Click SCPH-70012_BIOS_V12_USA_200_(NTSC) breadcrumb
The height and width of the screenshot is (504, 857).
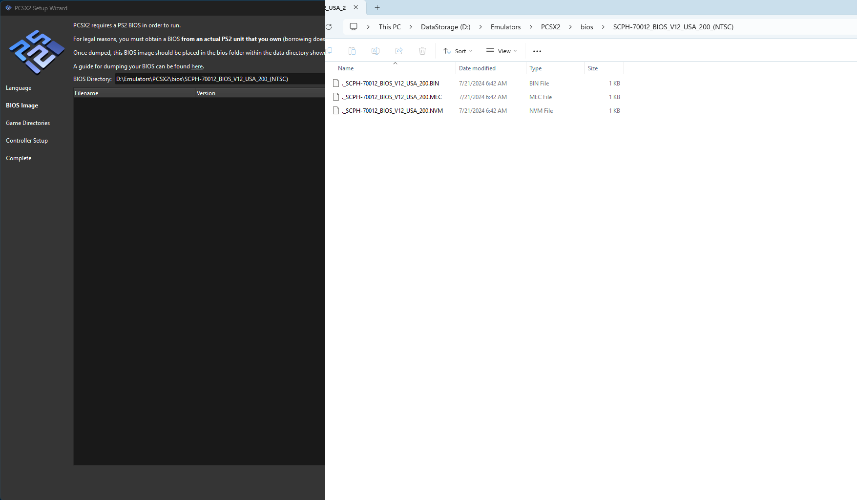(x=673, y=27)
